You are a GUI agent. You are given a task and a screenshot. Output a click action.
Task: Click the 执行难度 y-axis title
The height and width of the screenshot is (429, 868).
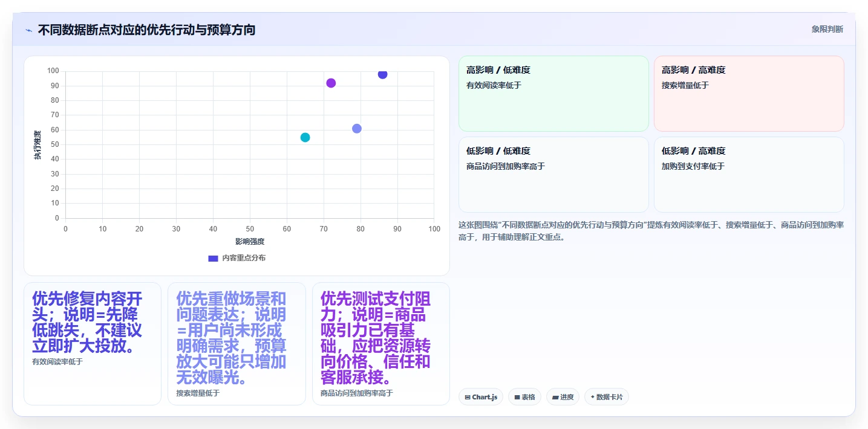(x=38, y=145)
